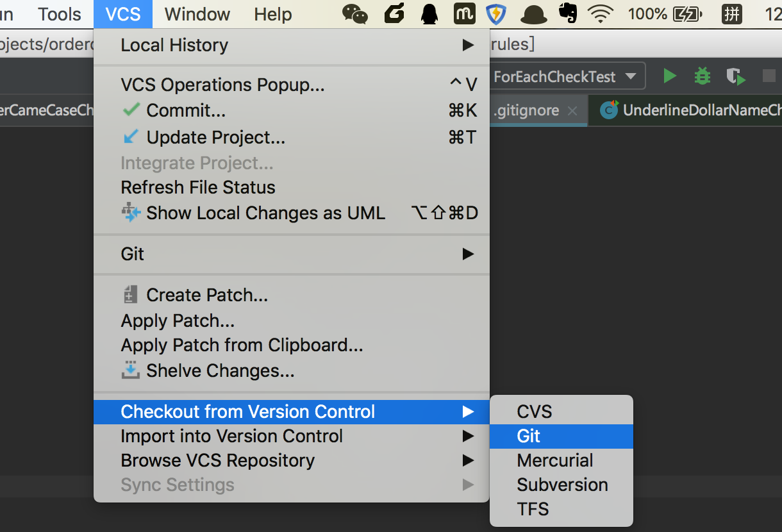This screenshot has height=532, width=782.
Task: Expand the Git submenu in VCS menu
Action: point(291,254)
